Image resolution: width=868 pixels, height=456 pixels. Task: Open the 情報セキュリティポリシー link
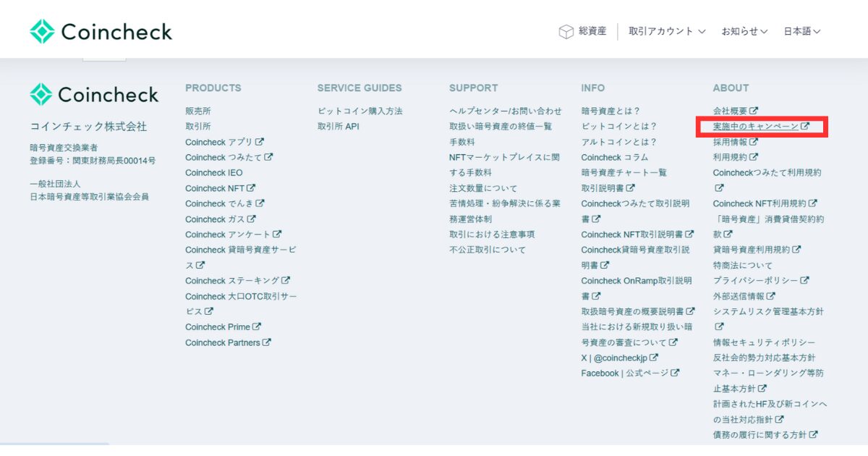[764, 342]
